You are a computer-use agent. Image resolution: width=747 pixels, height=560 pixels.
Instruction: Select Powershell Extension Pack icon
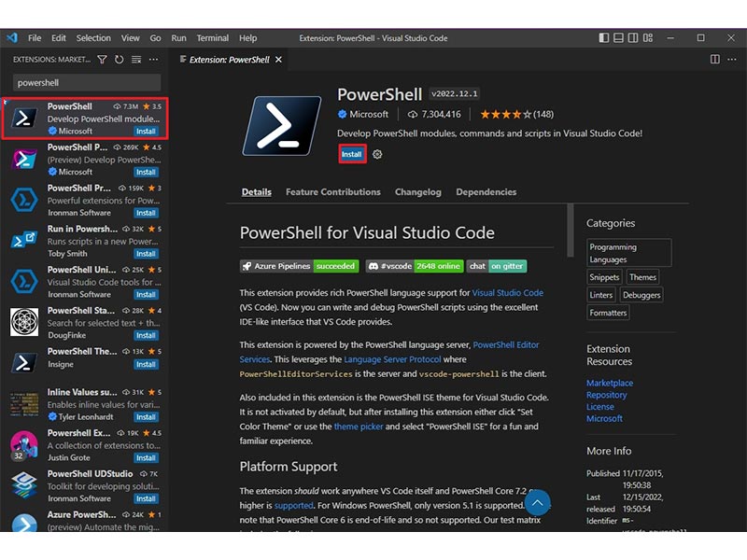click(24, 445)
